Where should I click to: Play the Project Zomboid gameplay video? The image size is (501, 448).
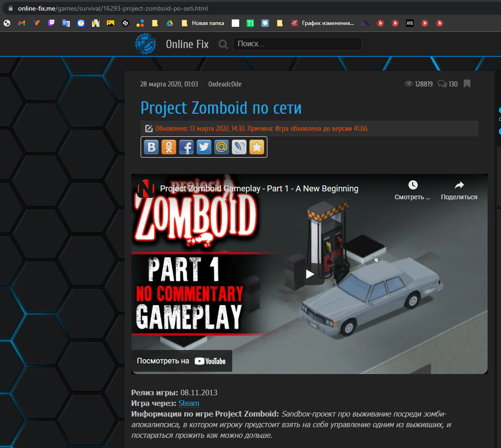click(309, 274)
